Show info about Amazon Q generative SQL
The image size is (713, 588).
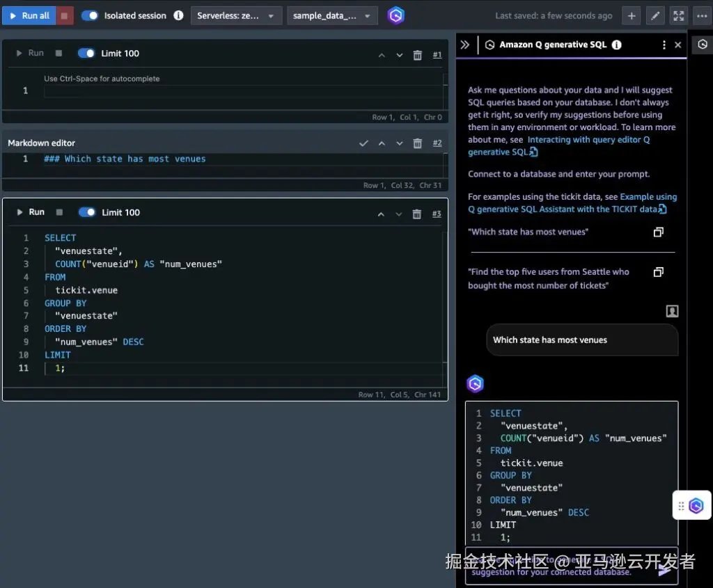617,45
